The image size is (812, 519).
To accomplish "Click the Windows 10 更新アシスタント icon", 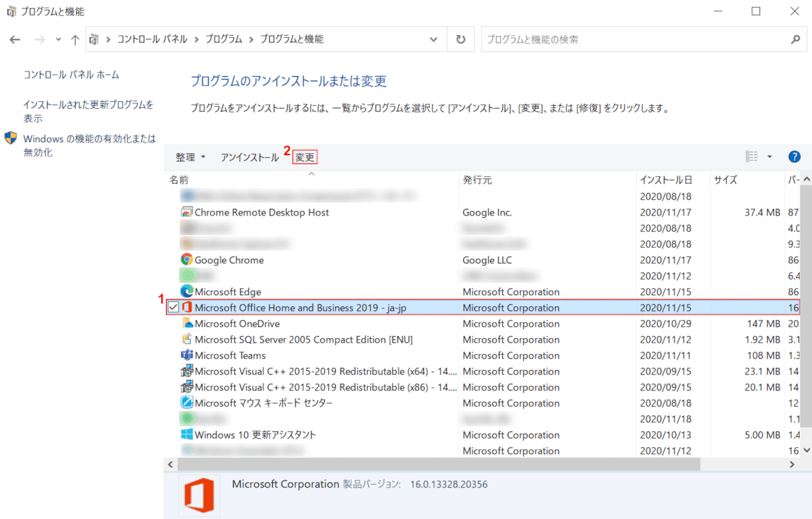I will click(x=187, y=435).
